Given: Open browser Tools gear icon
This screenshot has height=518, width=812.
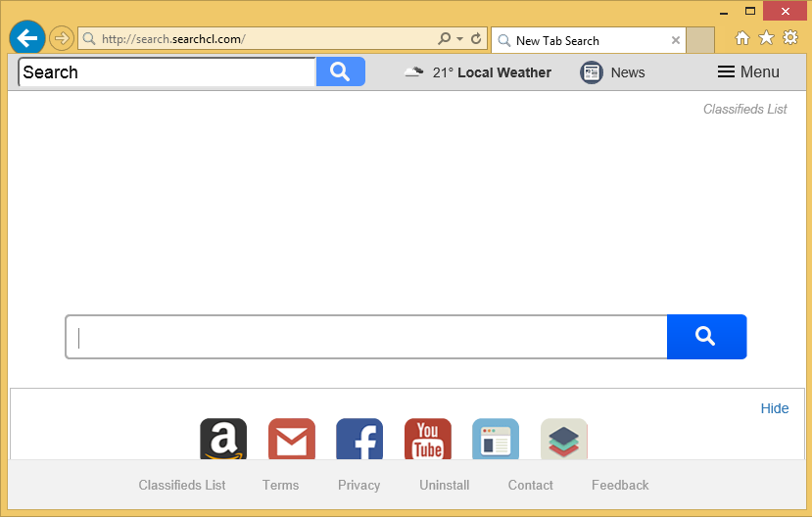Looking at the screenshot, I should [790, 38].
